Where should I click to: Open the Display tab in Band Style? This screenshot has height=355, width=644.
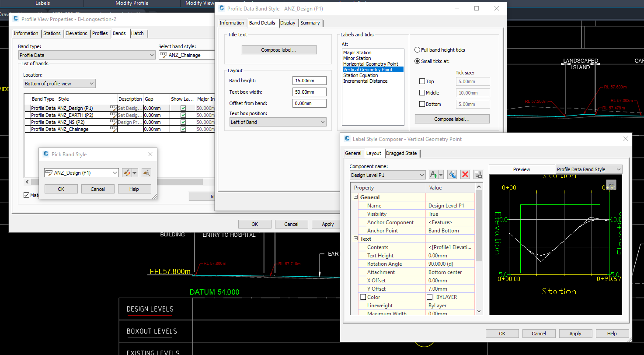[x=288, y=23]
